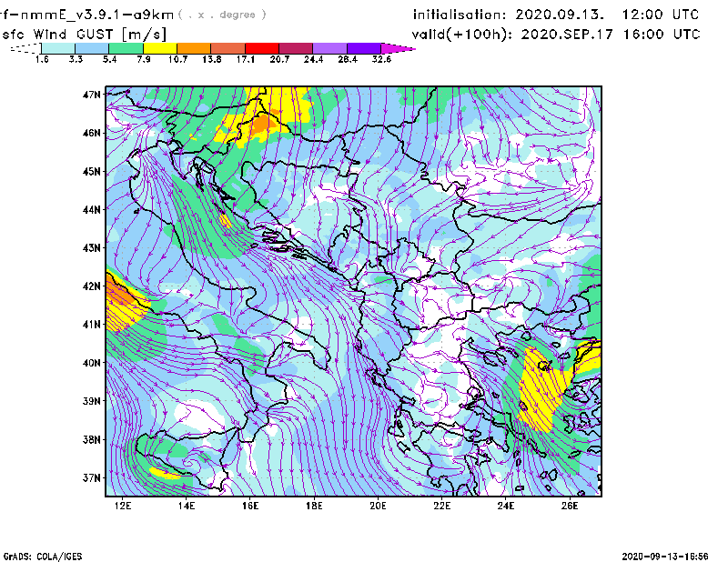Screen dimensions: 728x562
Task: Click the timestamp '2020-09-13-16:56'
Action: pos(665,556)
